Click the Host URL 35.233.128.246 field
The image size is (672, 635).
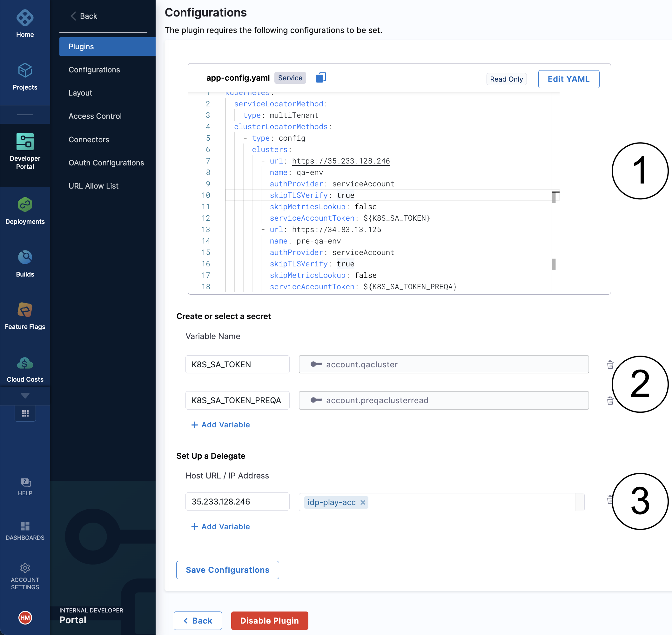(237, 502)
